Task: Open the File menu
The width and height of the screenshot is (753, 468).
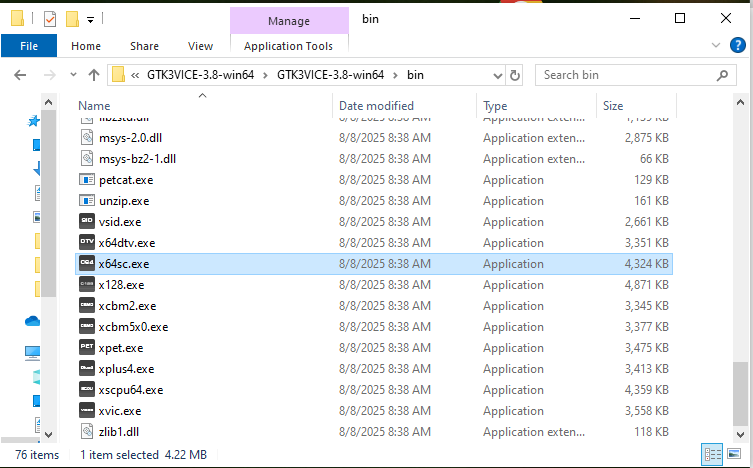Action: pyautogui.click(x=29, y=46)
